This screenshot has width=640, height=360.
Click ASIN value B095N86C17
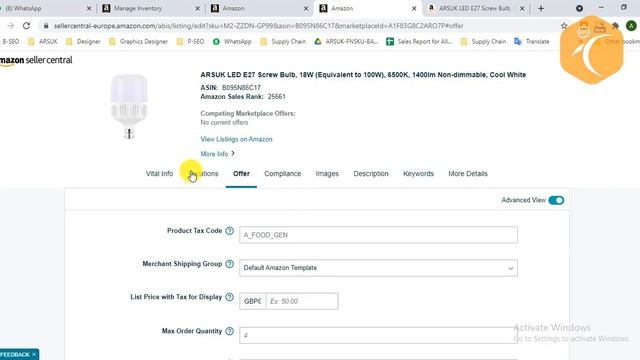pyautogui.click(x=241, y=88)
